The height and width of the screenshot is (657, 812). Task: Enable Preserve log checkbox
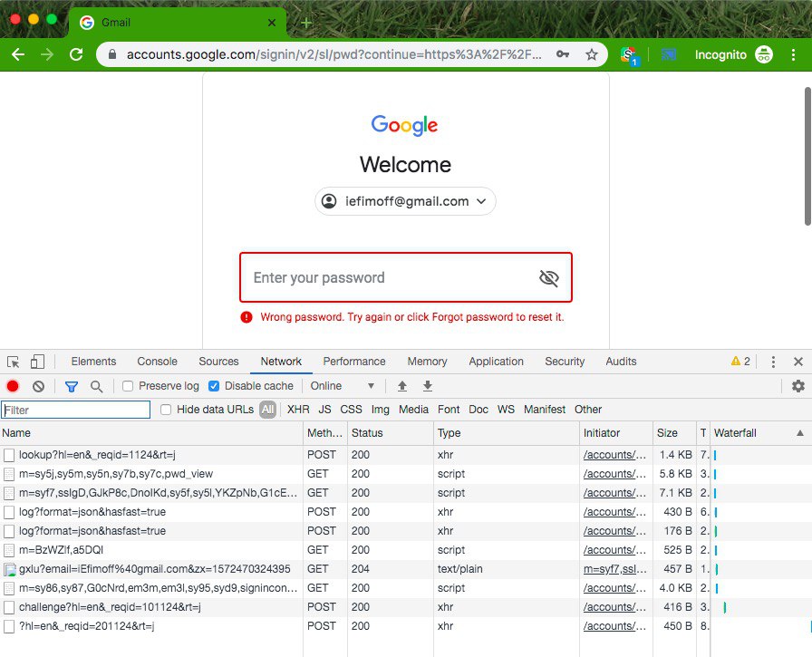[128, 386]
